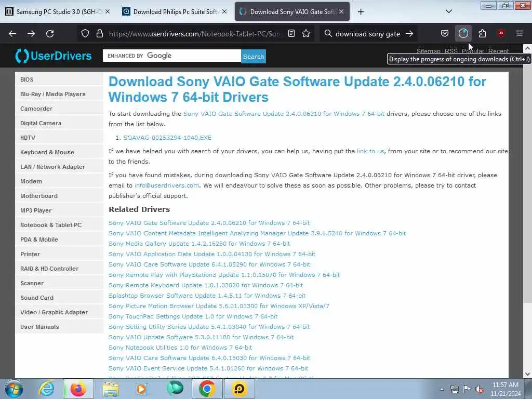List all tabs dropdown arrow
This screenshot has height=399, width=532.
click(448, 11)
